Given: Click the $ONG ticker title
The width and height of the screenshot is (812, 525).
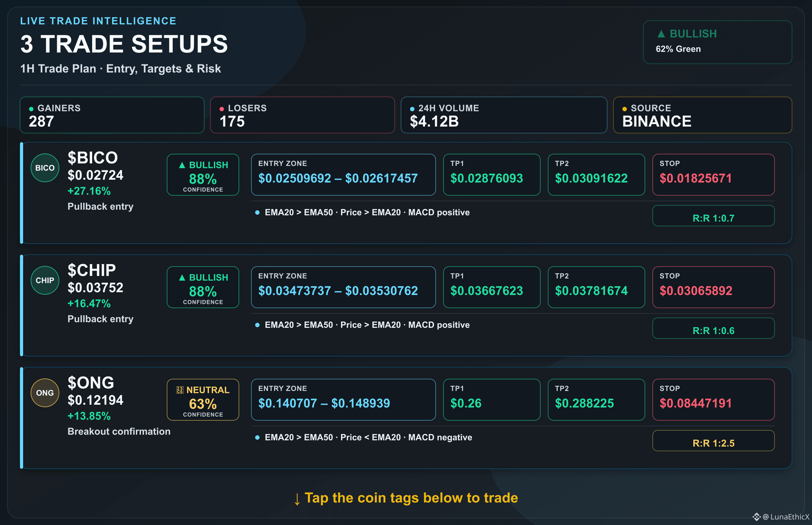Looking at the screenshot, I should click(x=91, y=382).
